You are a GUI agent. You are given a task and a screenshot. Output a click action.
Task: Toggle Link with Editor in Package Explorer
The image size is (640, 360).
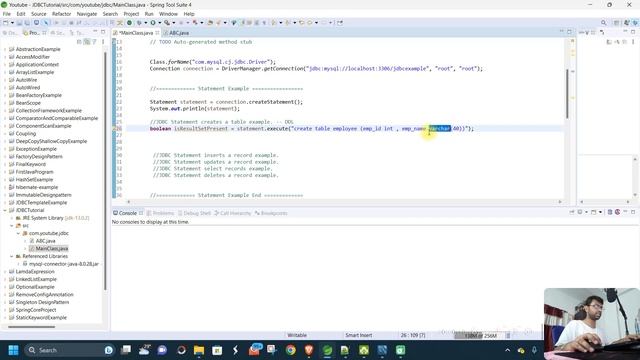tap(87, 42)
